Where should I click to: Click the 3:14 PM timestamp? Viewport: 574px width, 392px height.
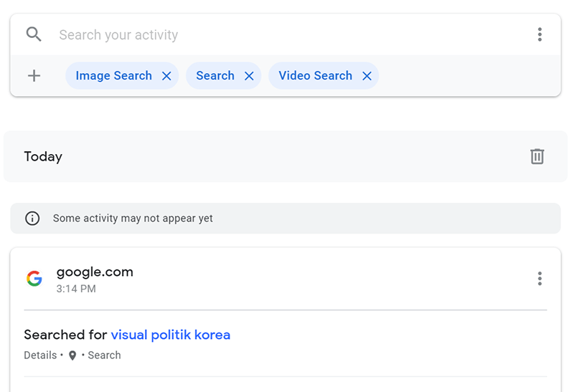point(76,289)
